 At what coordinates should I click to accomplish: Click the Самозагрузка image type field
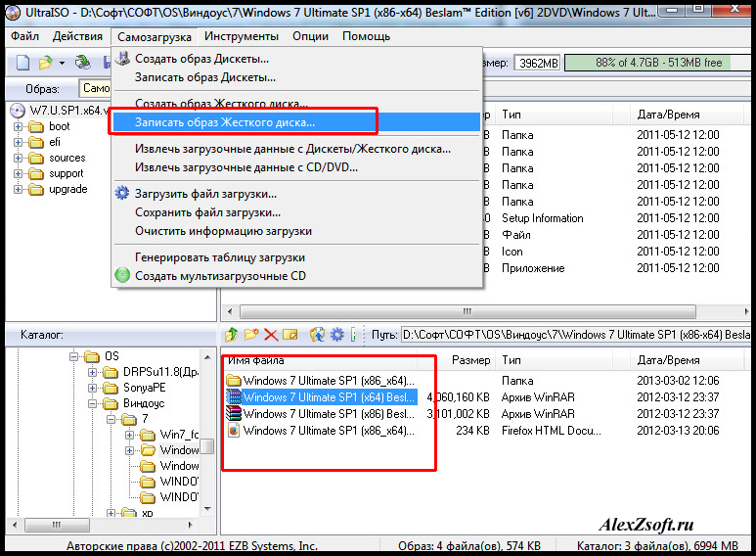click(95, 88)
